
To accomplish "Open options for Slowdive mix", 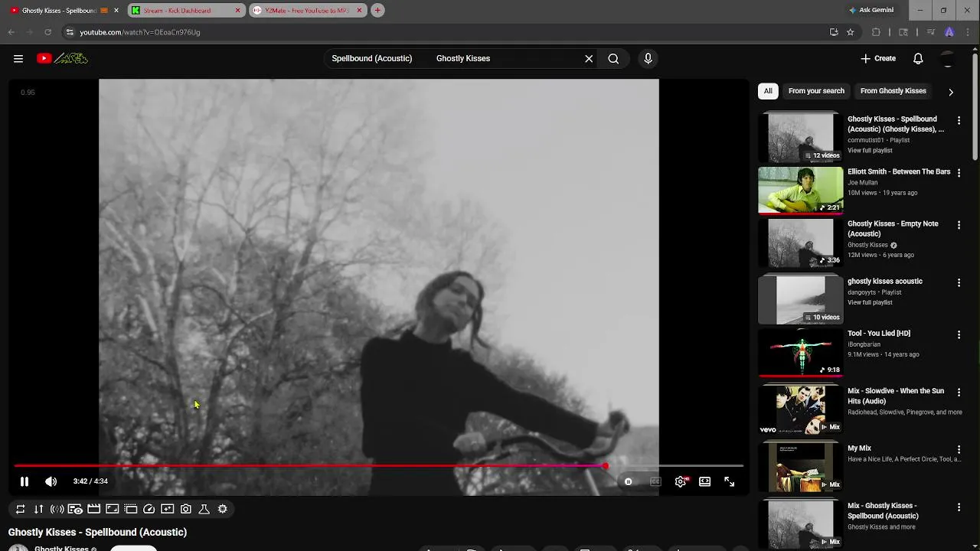I will 959,392.
